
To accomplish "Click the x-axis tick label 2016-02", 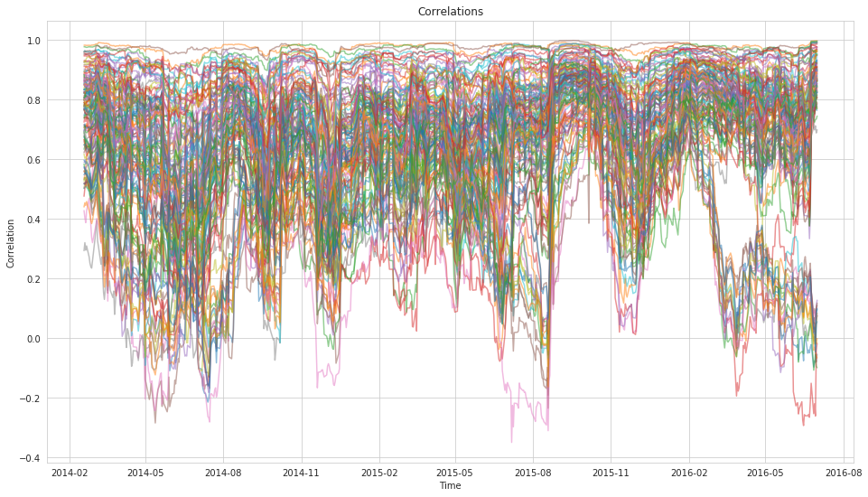I will (689, 473).
